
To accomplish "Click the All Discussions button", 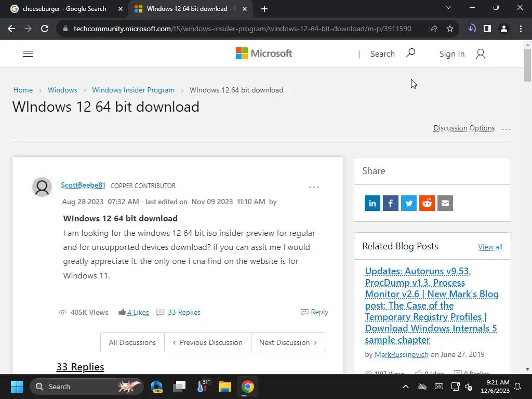I will [132, 342].
